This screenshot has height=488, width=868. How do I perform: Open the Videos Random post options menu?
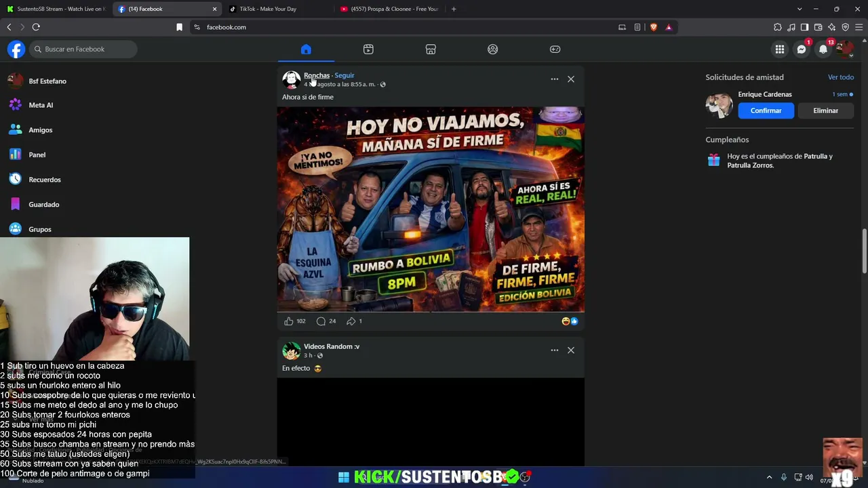555,350
